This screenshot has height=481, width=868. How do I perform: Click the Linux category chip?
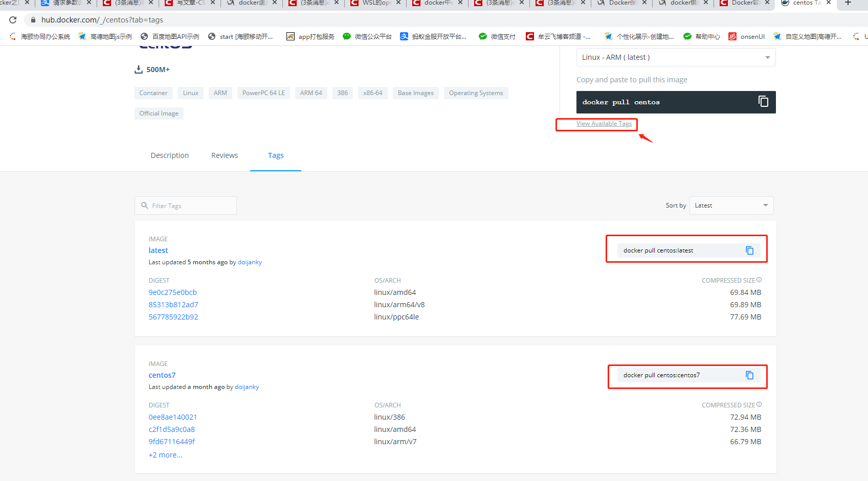coord(191,93)
